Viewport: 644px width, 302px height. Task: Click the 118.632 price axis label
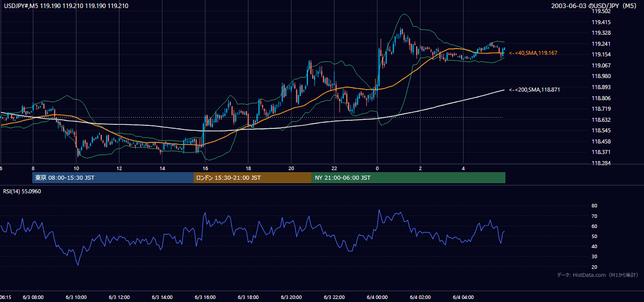coord(601,120)
